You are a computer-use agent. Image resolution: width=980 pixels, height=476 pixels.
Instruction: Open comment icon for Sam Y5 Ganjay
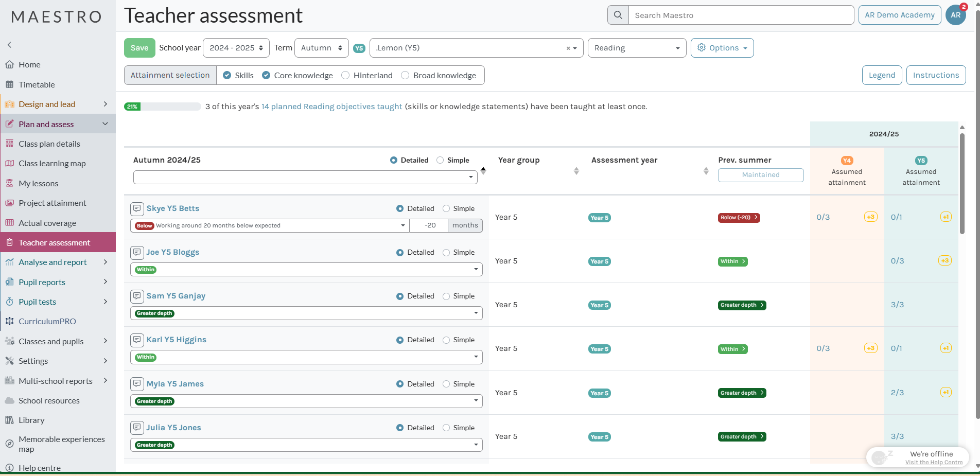[137, 296]
